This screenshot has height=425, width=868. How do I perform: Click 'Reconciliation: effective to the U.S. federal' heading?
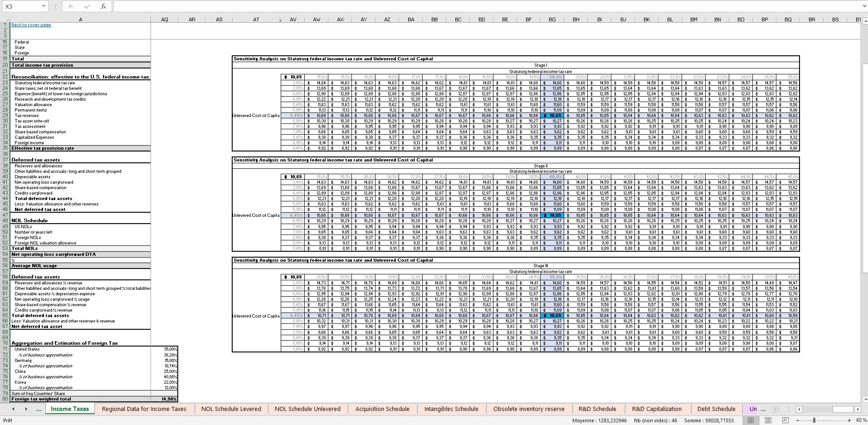[x=80, y=77]
